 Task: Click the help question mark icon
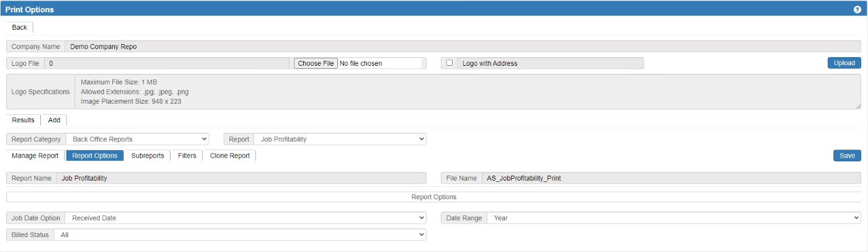click(857, 10)
